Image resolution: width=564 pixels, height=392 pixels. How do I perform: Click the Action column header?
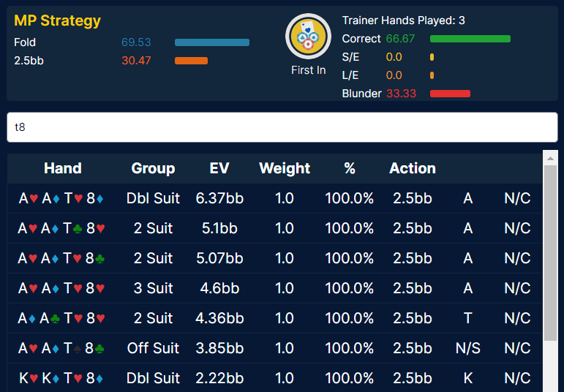[x=413, y=168]
